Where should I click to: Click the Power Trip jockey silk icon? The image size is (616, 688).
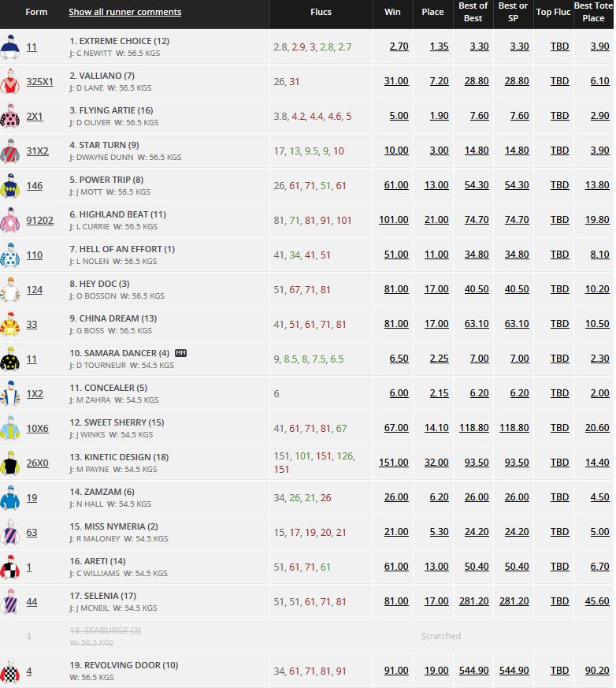click(x=9, y=186)
